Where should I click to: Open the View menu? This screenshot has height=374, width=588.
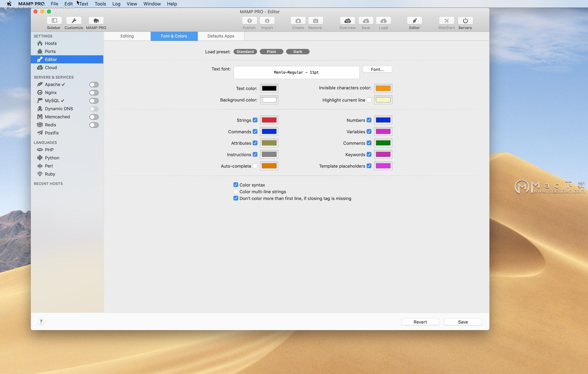coord(132,4)
